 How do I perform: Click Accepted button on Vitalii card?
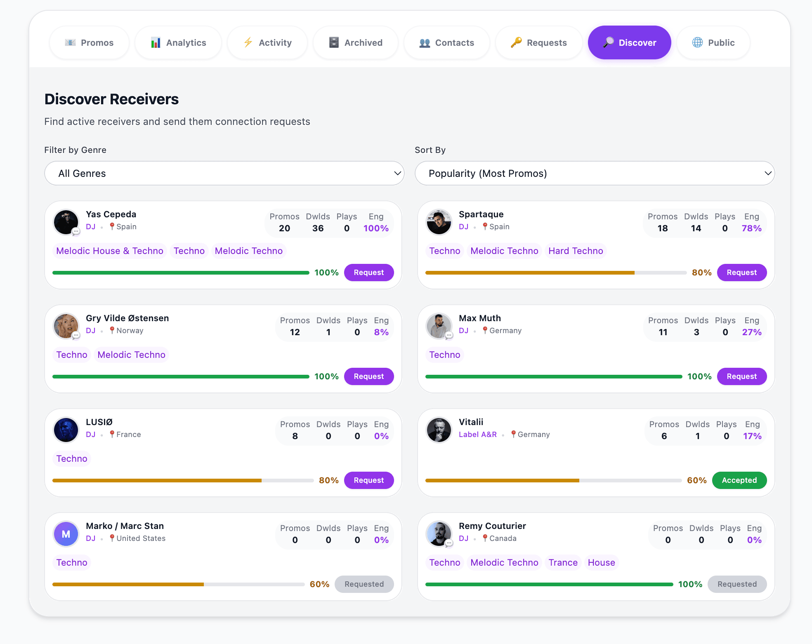739,480
